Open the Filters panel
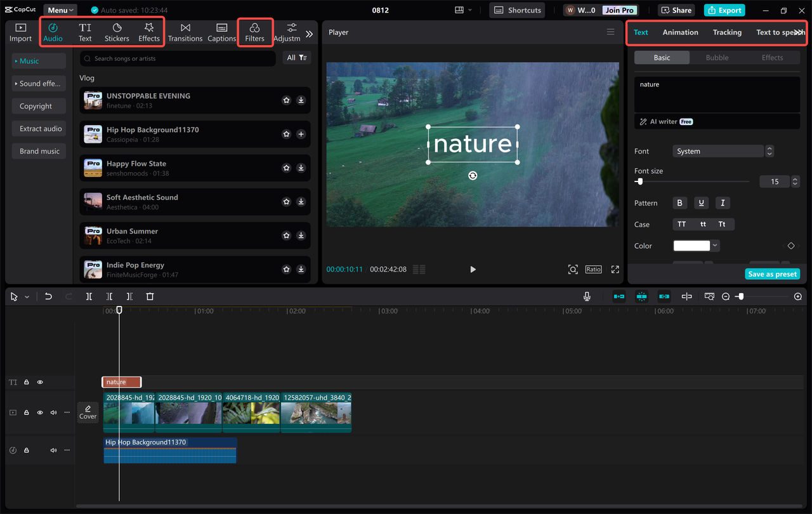The width and height of the screenshot is (812, 514). (x=255, y=32)
